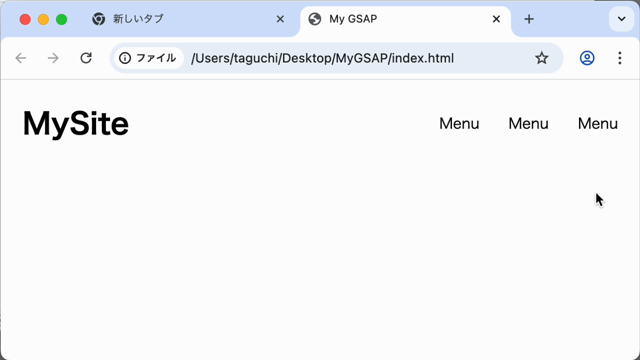Click the browser back arrow
Screen dimensions: 640x360
point(21,58)
